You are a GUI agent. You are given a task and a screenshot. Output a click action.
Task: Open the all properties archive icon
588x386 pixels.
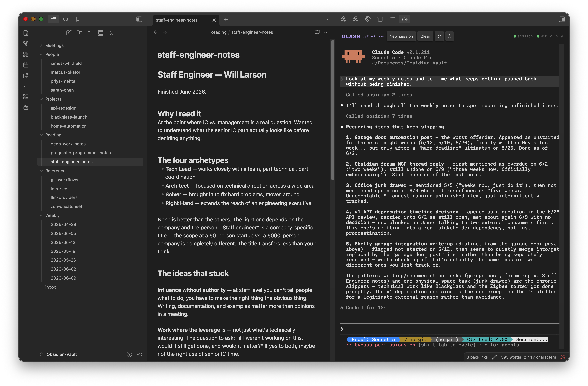[x=380, y=19]
